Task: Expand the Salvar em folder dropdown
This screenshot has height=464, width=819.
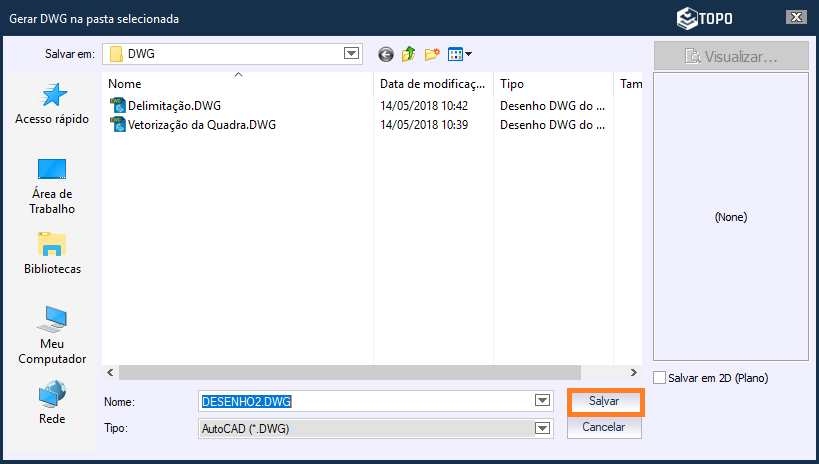Action: 350,54
